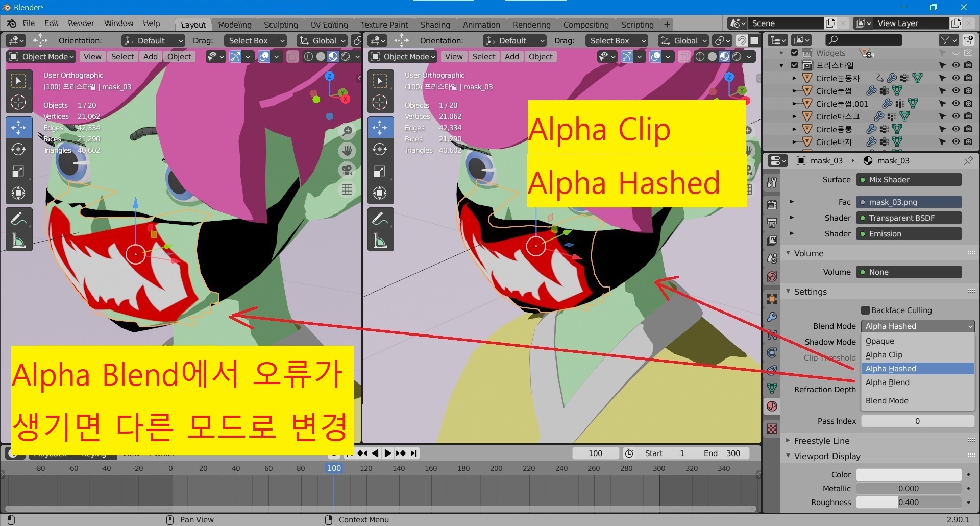The image size is (980, 526).
Task: Open Orientation Default dropdown in left viewport
Action: [x=153, y=41]
